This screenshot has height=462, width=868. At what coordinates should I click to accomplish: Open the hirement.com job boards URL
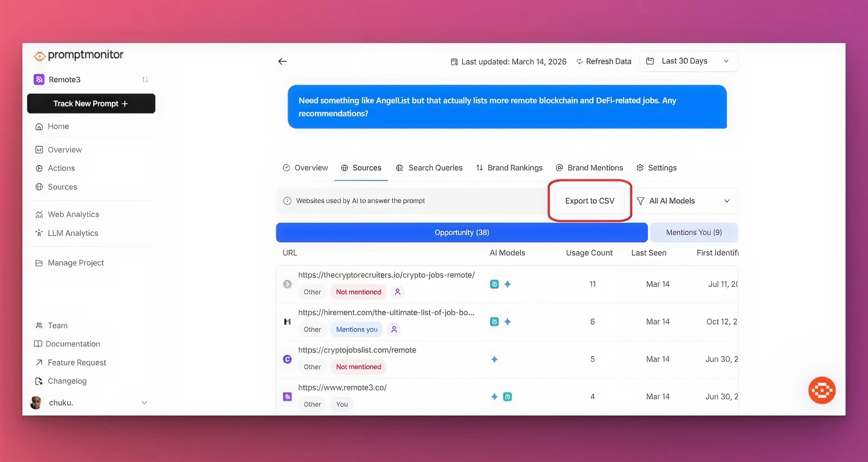(x=386, y=313)
